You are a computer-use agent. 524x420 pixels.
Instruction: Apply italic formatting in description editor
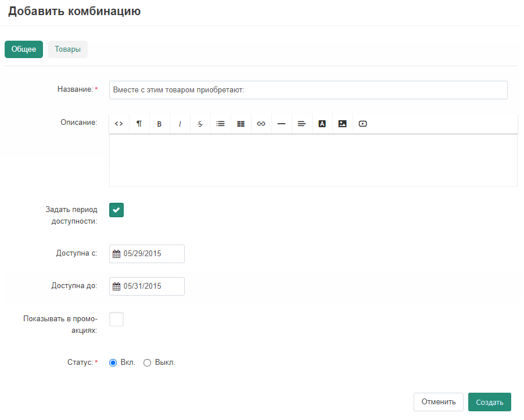(x=180, y=124)
